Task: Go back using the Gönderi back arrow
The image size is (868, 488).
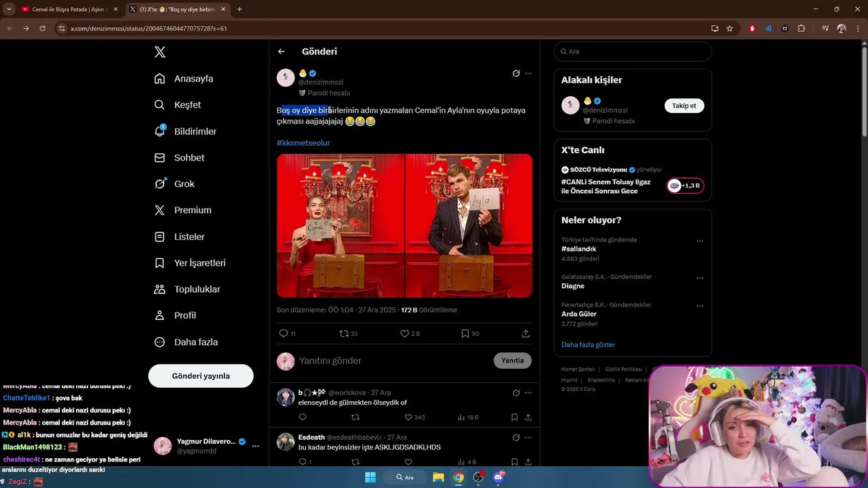Action: click(281, 52)
